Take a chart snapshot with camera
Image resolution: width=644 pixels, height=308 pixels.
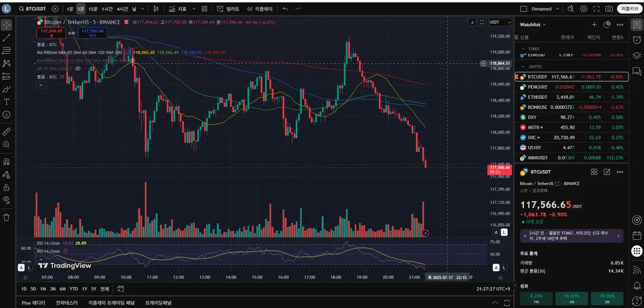pyautogui.click(x=609, y=9)
